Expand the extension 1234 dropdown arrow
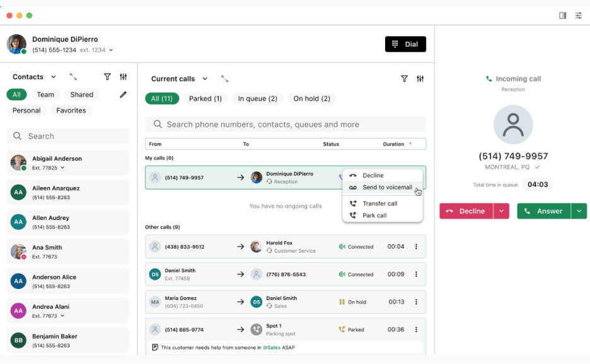Image resolution: width=590 pixels, height=364 pixels. (x=111, y=50)
